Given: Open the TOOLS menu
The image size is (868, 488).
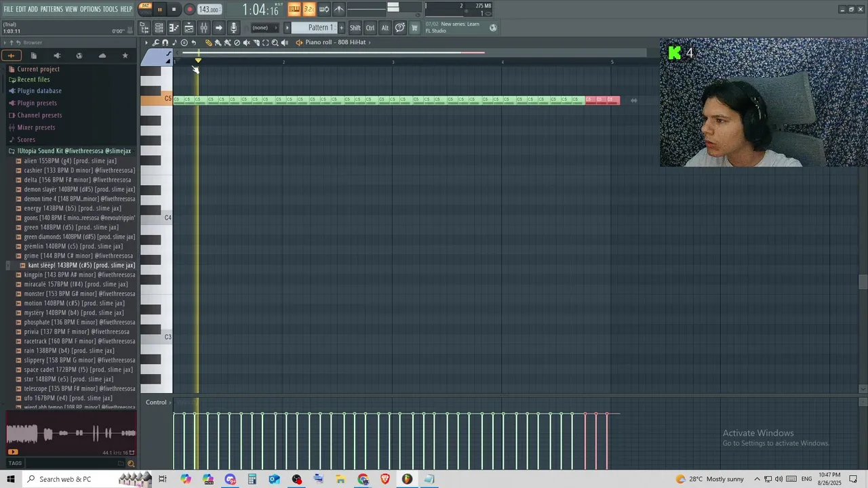Looking at the screenshot, I should point(111,9).
